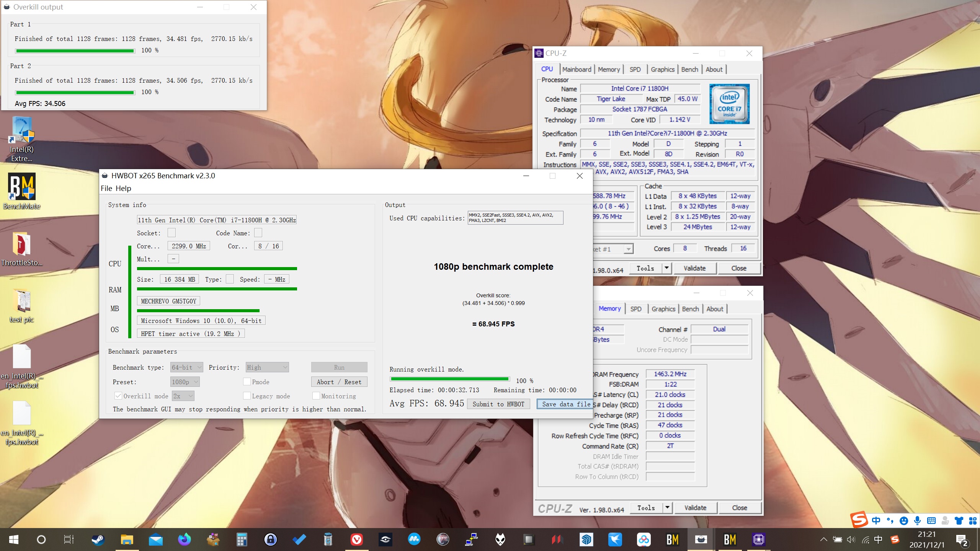Click the Part 1 progress bar
The width and height of the screenshot is (980, 551).
75,51
